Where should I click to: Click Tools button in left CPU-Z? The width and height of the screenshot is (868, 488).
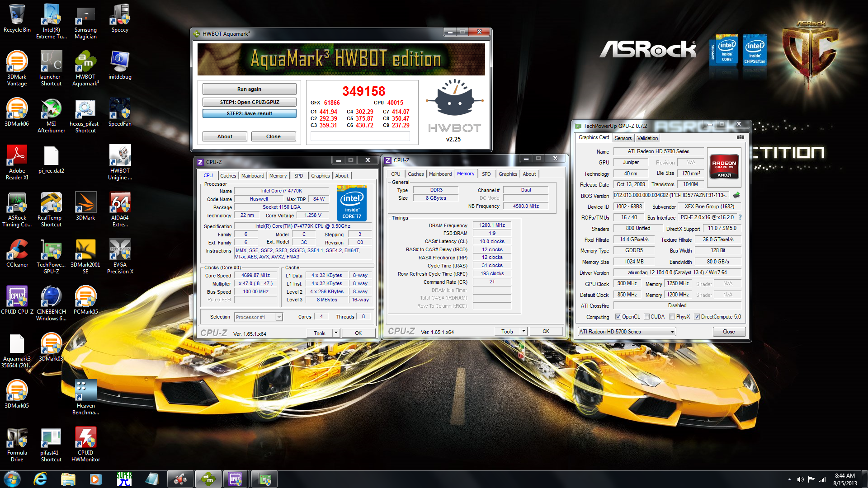(x=320, y=333)
